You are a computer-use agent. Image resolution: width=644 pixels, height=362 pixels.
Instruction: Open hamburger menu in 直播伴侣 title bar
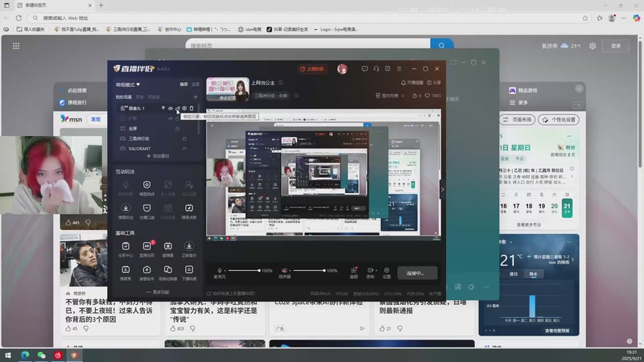399,69
